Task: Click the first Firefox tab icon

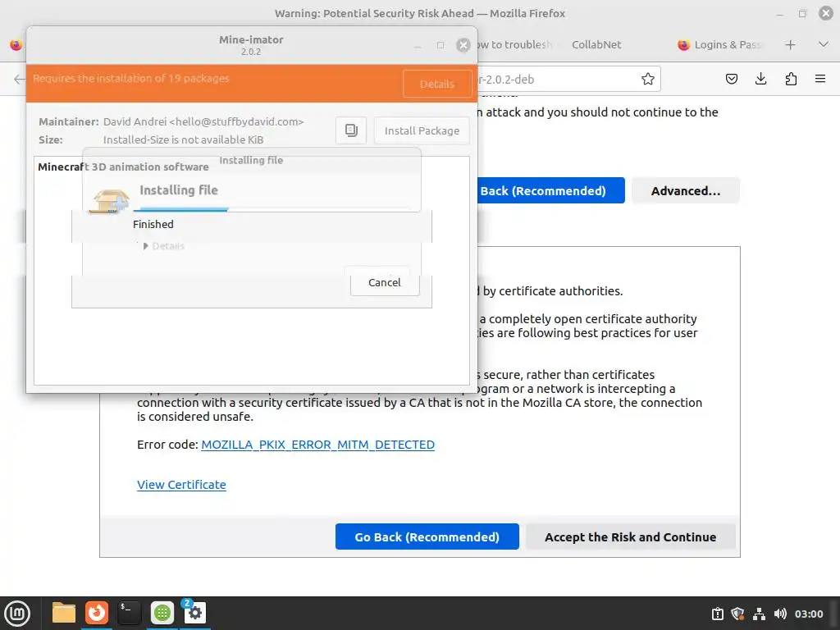Action: point(16,45)
